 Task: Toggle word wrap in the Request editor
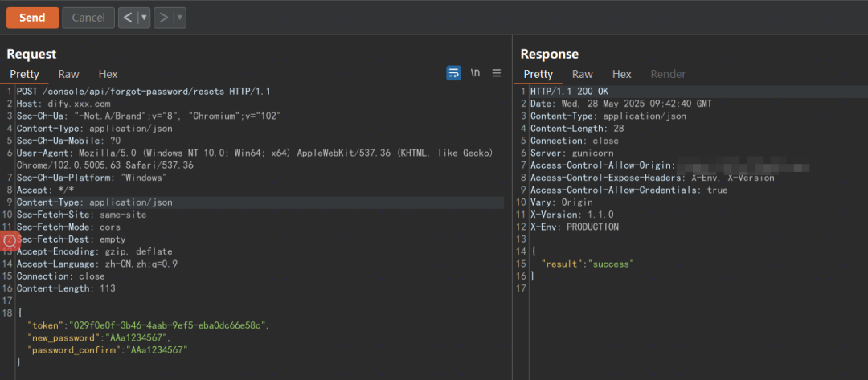[x=454, y=73]
